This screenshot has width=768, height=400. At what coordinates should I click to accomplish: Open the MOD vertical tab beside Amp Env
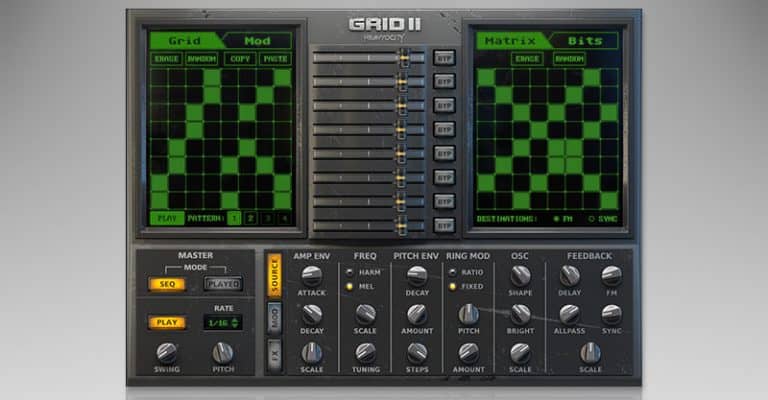tap(274, 319)
